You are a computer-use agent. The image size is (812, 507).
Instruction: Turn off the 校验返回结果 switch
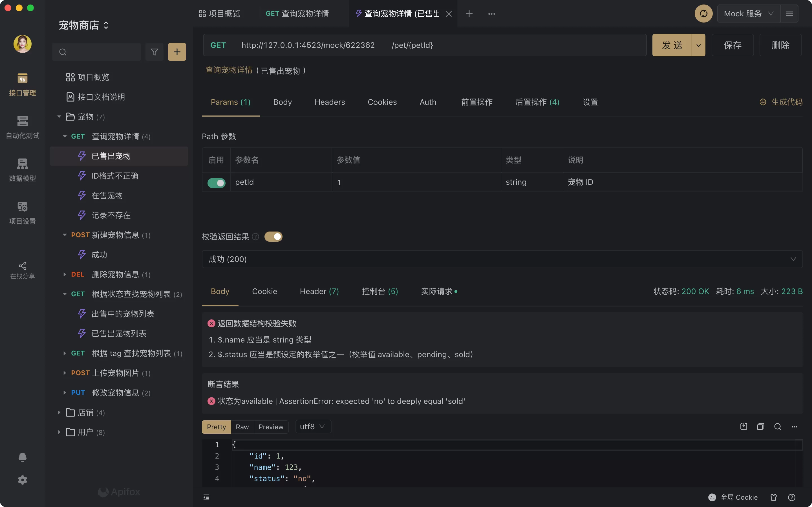point(273,236)
